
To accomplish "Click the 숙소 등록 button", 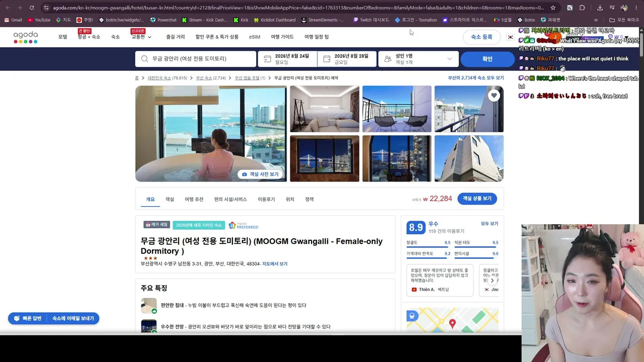I will coord(481,37).
